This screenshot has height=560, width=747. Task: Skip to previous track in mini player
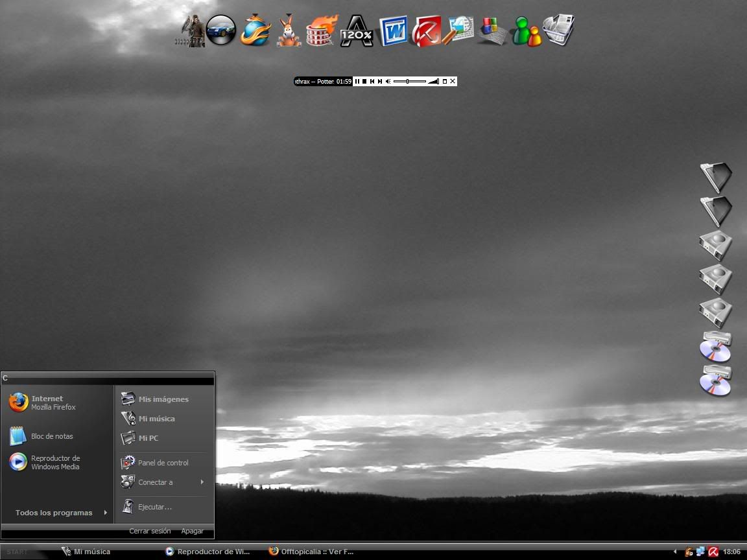click(x=372, y=82)
